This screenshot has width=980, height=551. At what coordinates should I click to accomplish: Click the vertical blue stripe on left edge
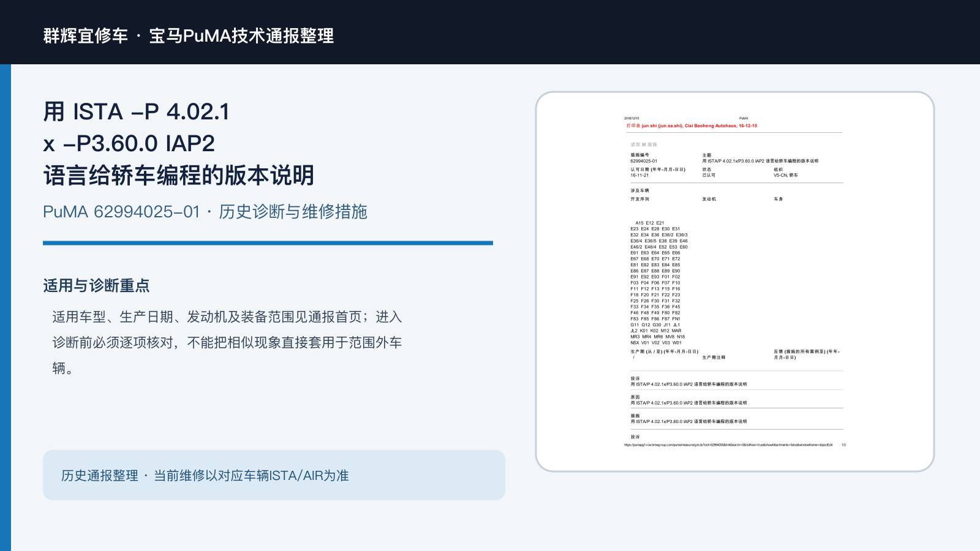tap(6, 307)
